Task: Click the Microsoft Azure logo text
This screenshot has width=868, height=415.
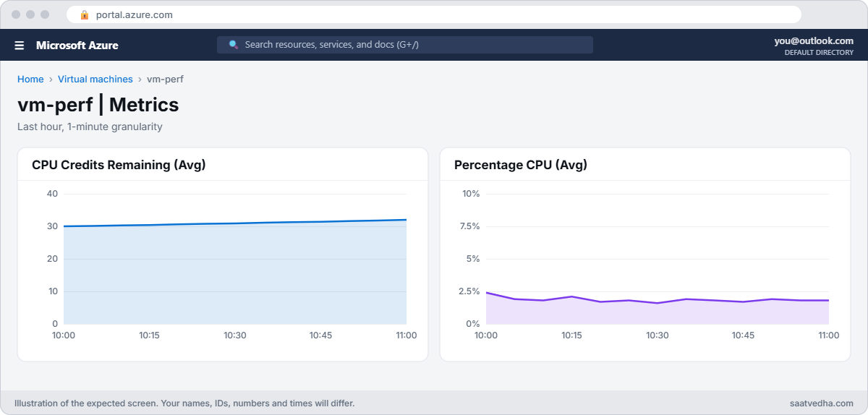Action: pyautogui.click(x=77, y=45)
